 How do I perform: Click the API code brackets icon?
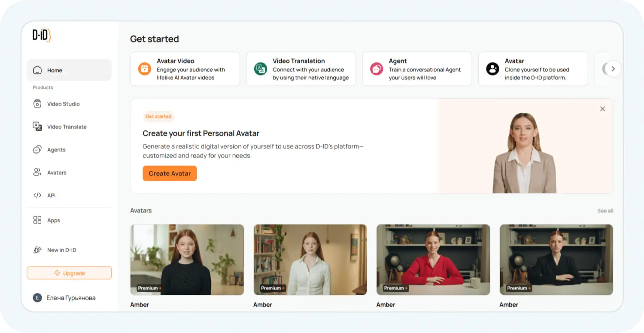tap(37, 195)
